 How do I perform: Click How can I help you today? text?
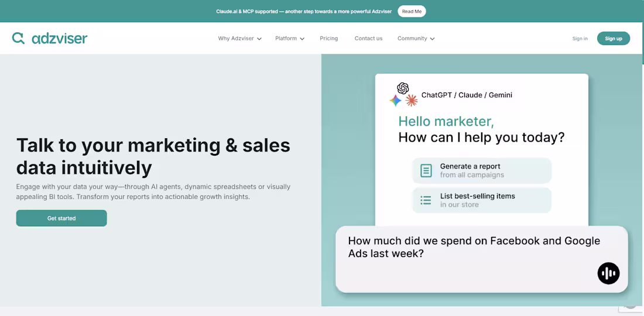tap(481, 138)
